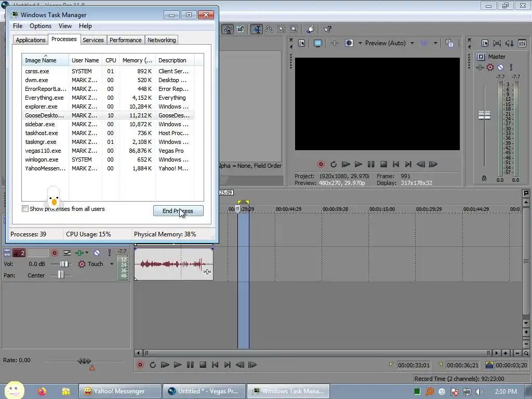This screenshot has height=399, width=532.
Task: Sort processes by Memory column header
Action: [137, 60]
